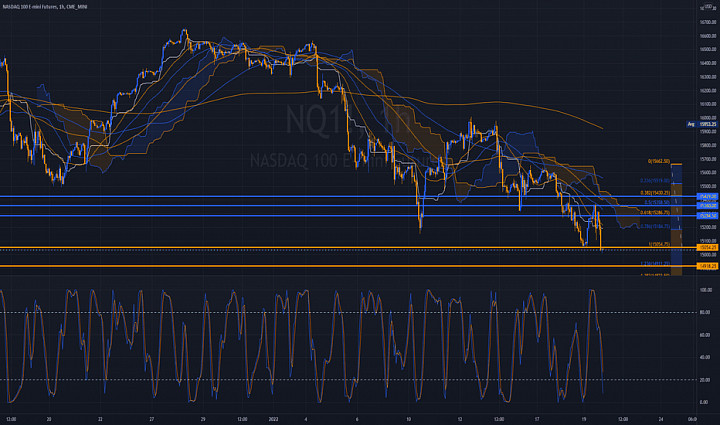Click the 22 date marker on time axis
This screenshot has width=720, height=425.
point(100,419)
